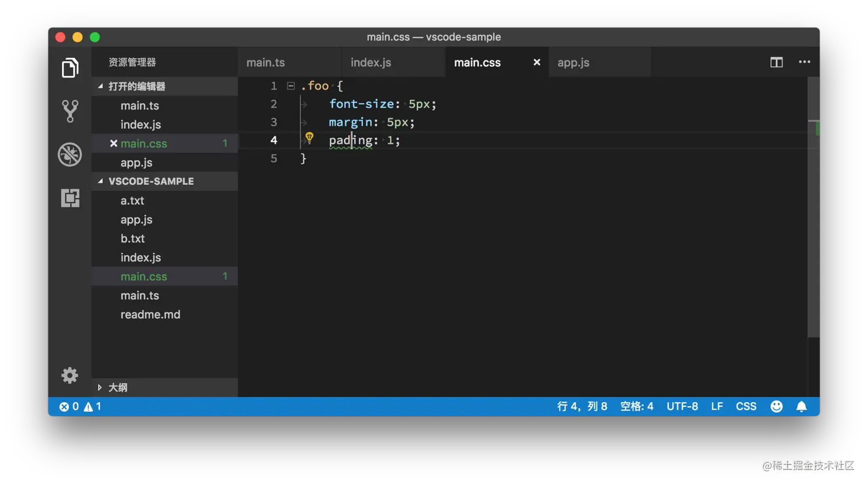This screenshot has height=485, width=868.
Task: Open the feedback smiley icon
Action: click(x=776, y=406)
